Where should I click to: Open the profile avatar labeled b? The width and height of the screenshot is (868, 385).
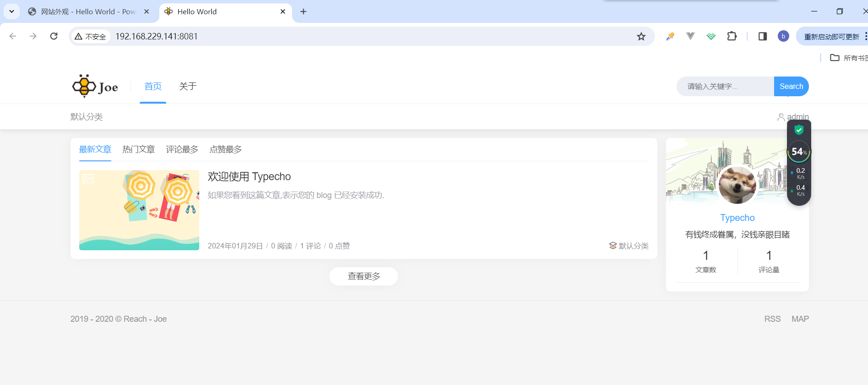[x=783, y=36]
